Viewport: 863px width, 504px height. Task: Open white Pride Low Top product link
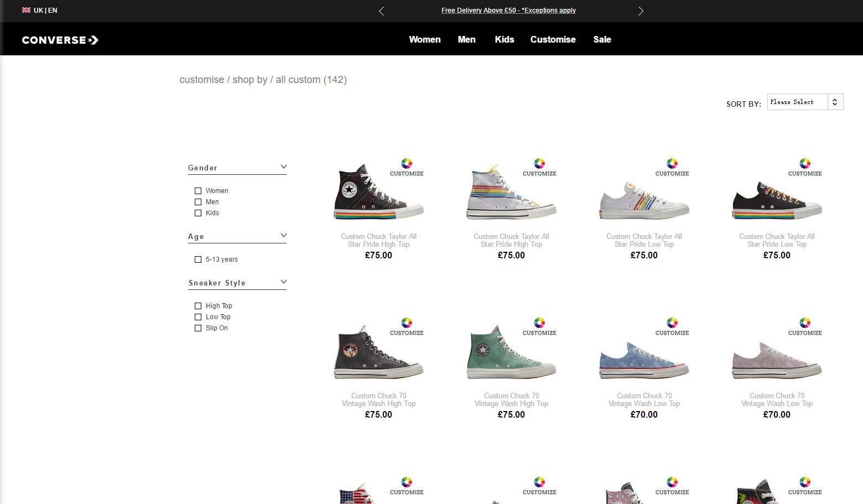644,240
